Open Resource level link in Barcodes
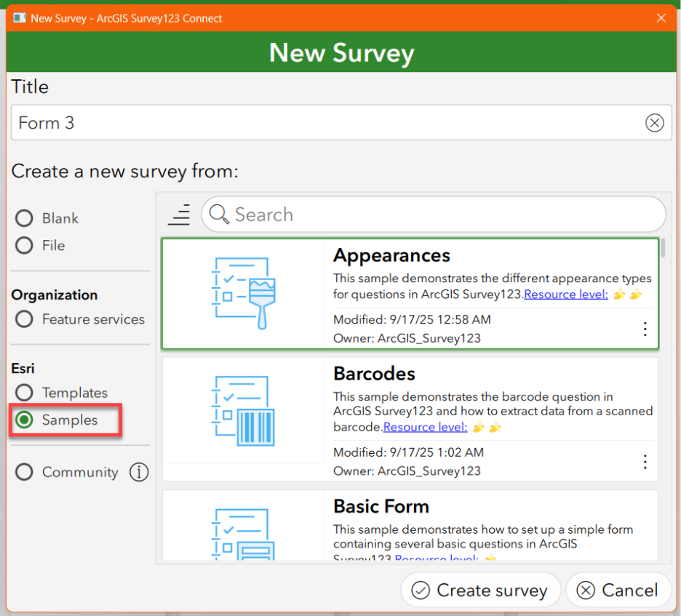Screen dimensions: 681x616 [x=425, y=427]
